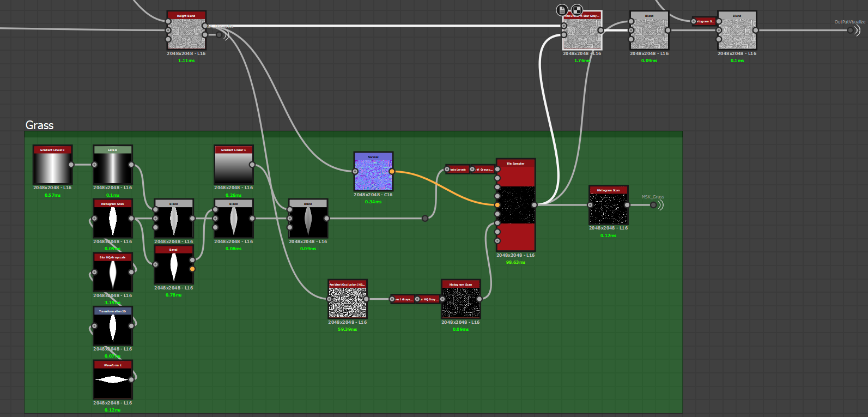Click the Ambient Occlusion node output port
This screenshot has width=868, height=417.
pos(366,299)
